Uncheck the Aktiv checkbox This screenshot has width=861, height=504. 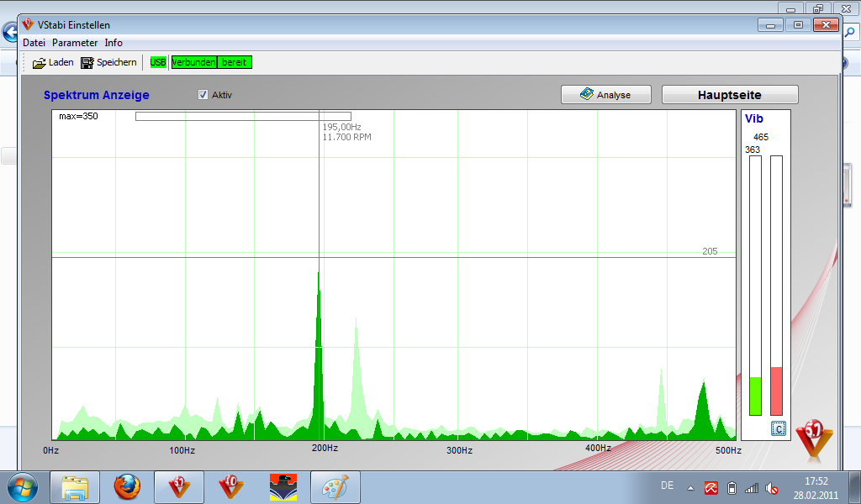click(x=203, y=95)
